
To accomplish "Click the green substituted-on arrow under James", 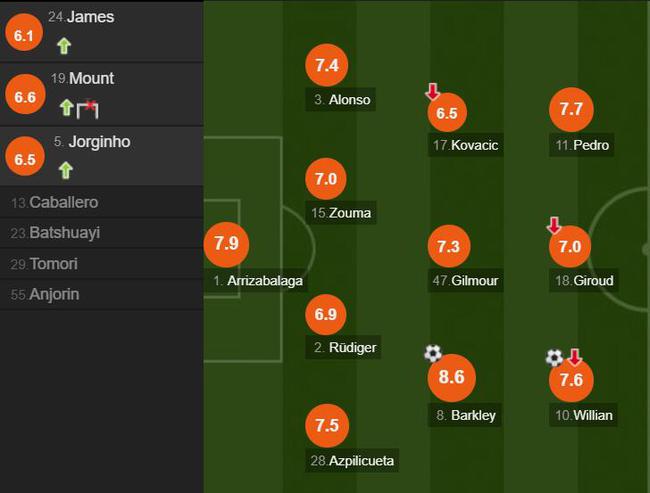I will (64, 46).
